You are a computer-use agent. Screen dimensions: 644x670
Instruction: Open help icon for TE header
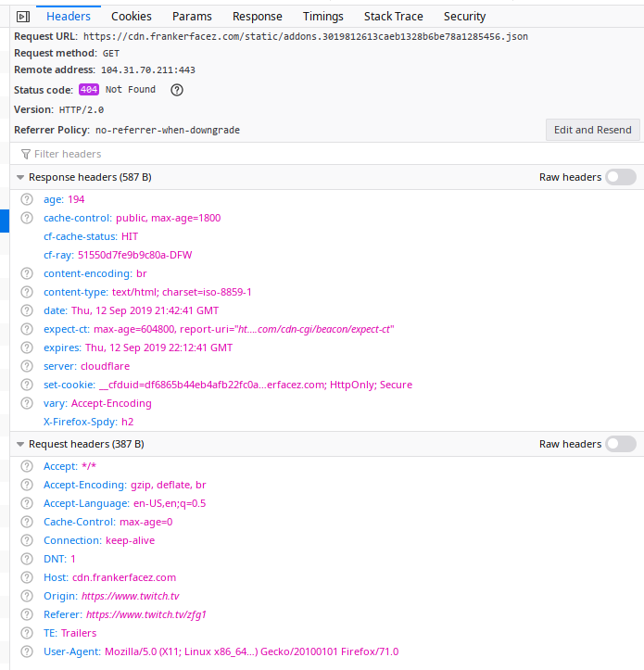coord(27,633)
